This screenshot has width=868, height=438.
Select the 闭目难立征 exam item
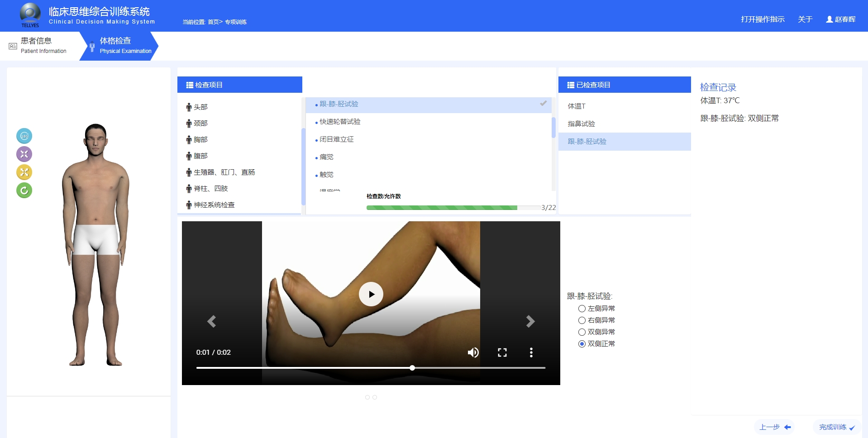coord(337,139)
